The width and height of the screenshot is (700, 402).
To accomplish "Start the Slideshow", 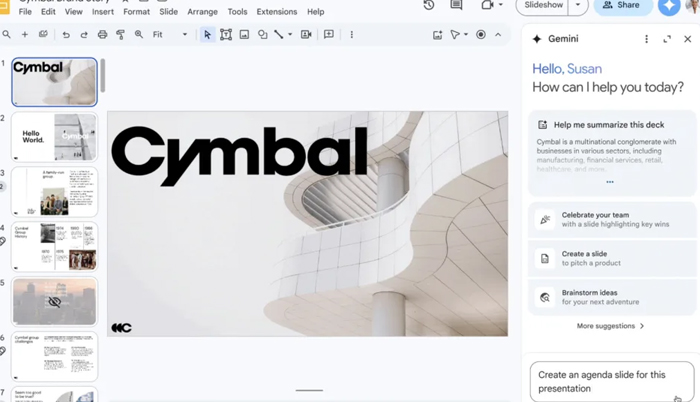I will coord(543,5).
